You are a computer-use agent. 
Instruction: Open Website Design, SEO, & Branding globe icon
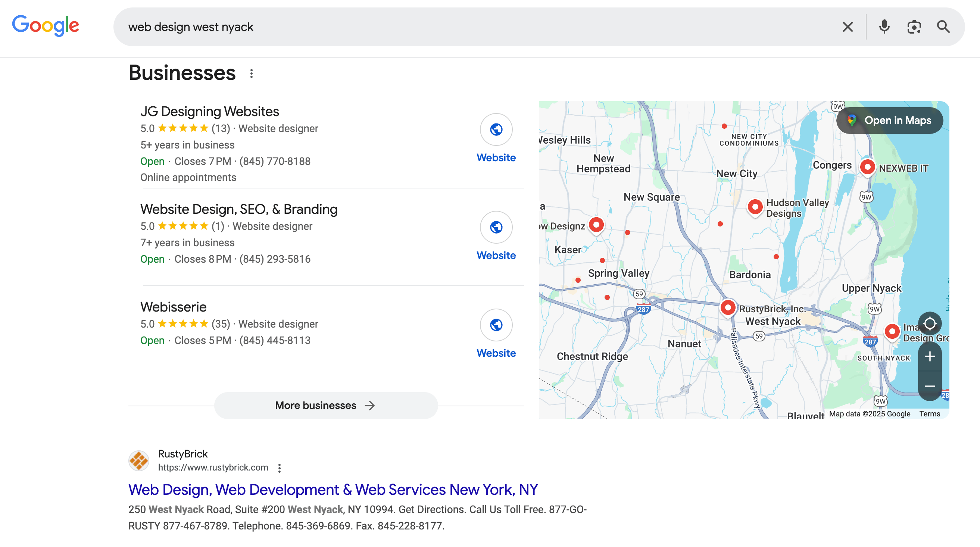click(x=496, y=227)
